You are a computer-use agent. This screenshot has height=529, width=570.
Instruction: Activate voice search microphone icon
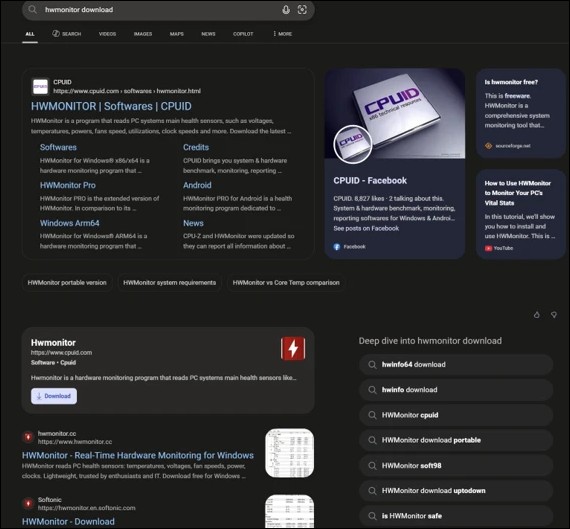[x=286, y=10]
